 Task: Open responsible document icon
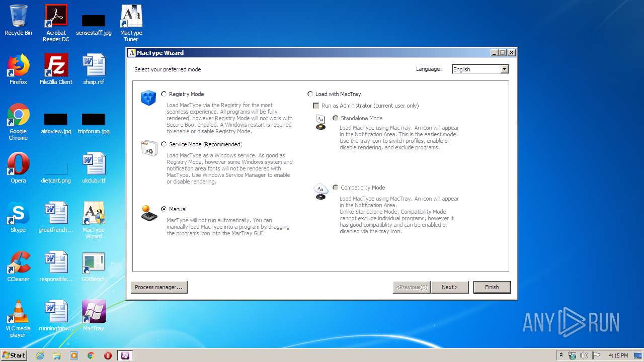(56, 266)
